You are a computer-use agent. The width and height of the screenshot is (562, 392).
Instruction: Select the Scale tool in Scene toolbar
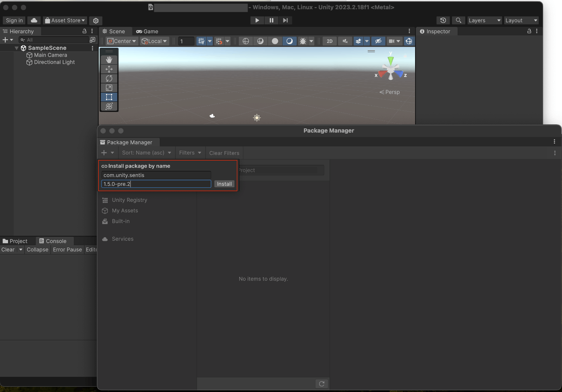[x=109, y=87]
